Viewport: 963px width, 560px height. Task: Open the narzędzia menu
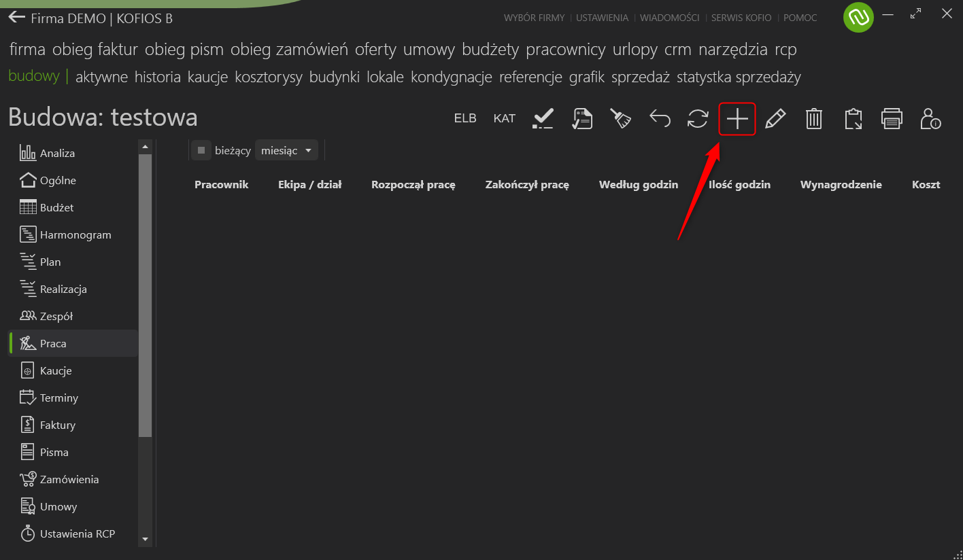(733, 50)
